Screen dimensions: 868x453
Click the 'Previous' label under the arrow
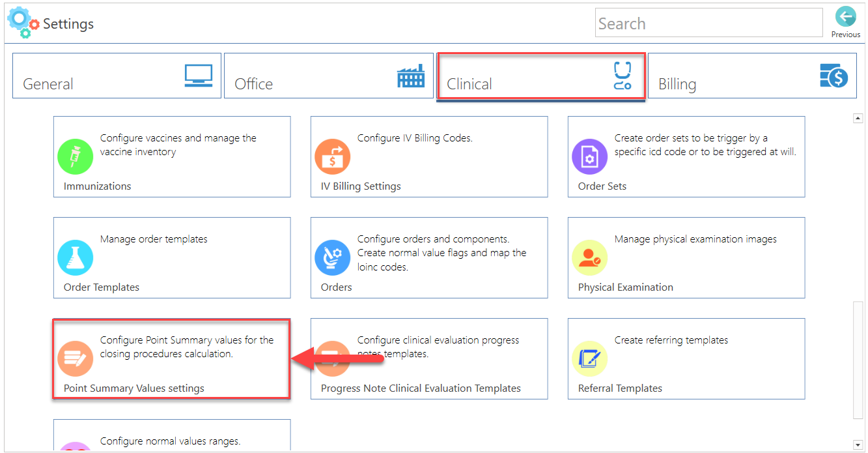845,35
